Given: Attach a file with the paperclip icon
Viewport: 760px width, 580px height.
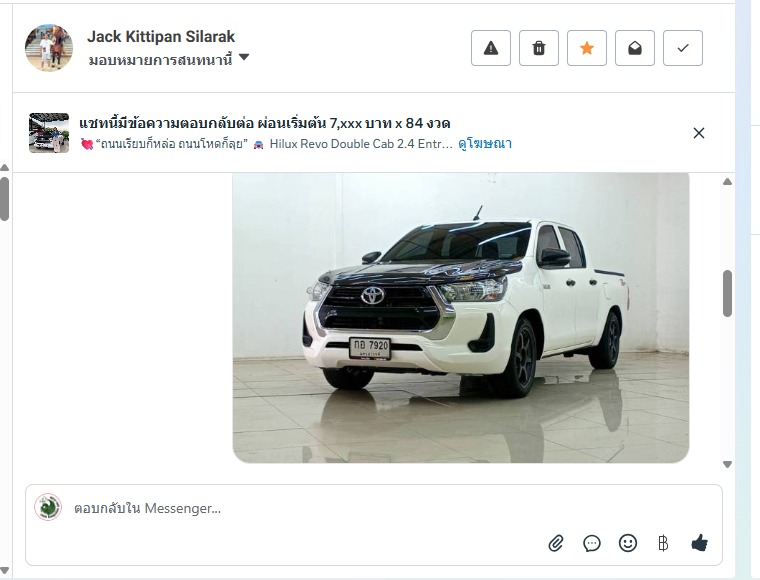Looking at the screenshot, I should (x=556, y=543).
